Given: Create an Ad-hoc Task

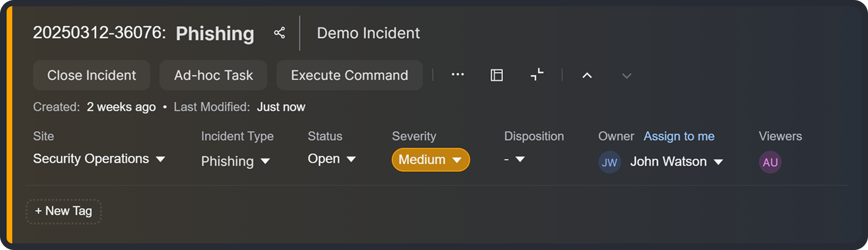Looking at the screenshot, I should tap(213, 75).
